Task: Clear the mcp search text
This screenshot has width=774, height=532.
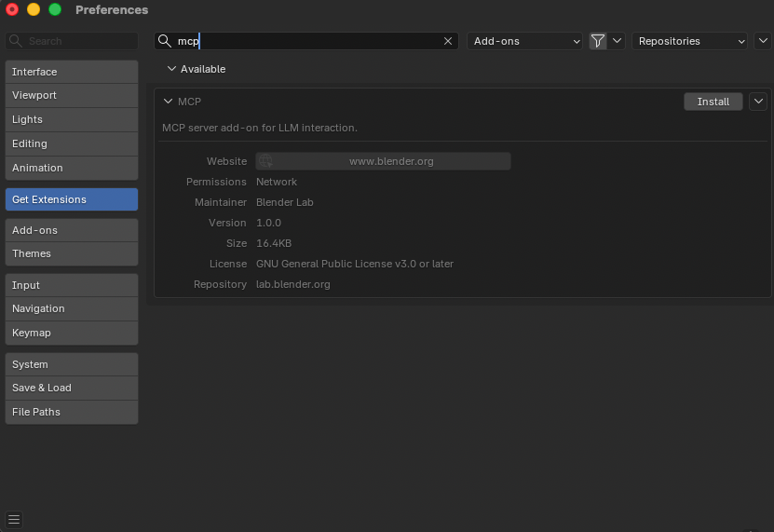Action: pyautogui.click(x=448, y=41)
